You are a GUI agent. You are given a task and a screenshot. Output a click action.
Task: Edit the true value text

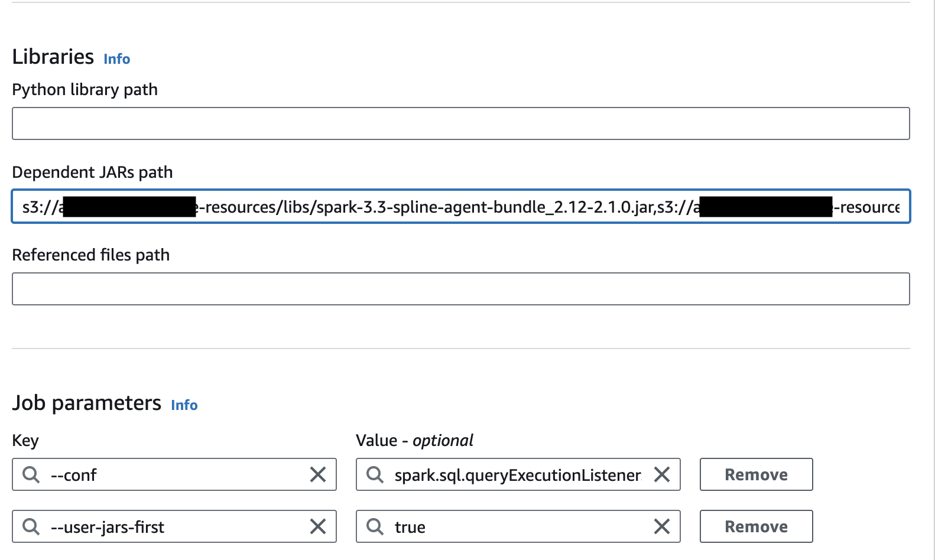(x=410, y=527)
